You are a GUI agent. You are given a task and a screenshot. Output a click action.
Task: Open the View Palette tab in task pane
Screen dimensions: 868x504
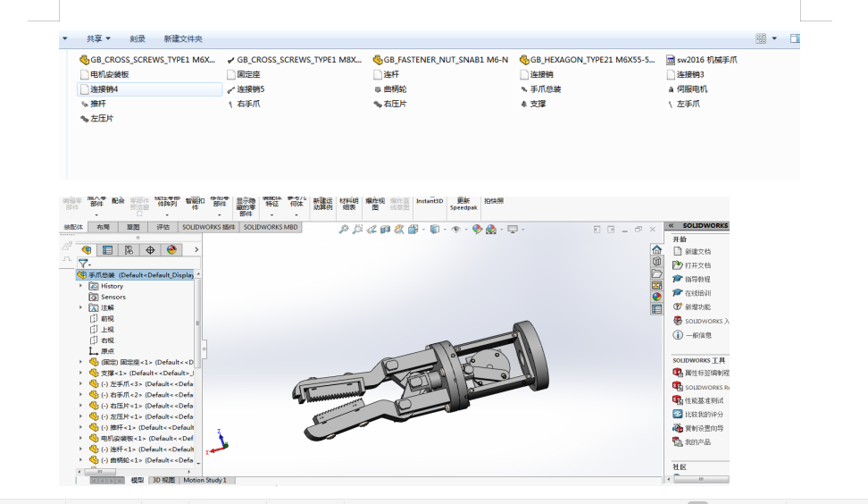tap(656, 285)
